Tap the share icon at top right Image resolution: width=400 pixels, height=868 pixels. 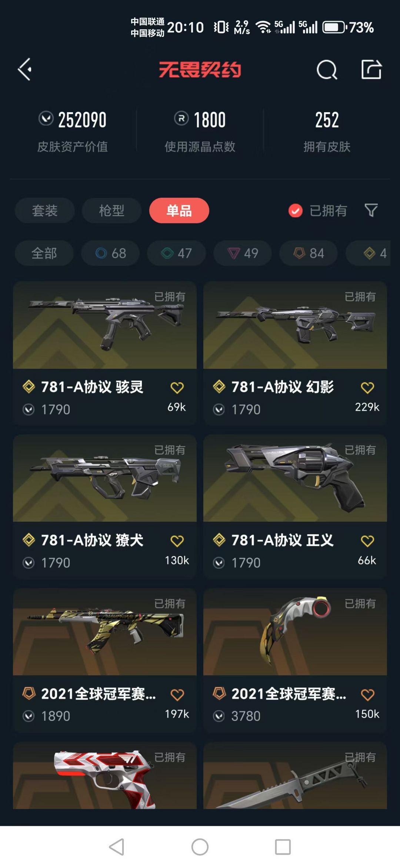pos(371,69)
